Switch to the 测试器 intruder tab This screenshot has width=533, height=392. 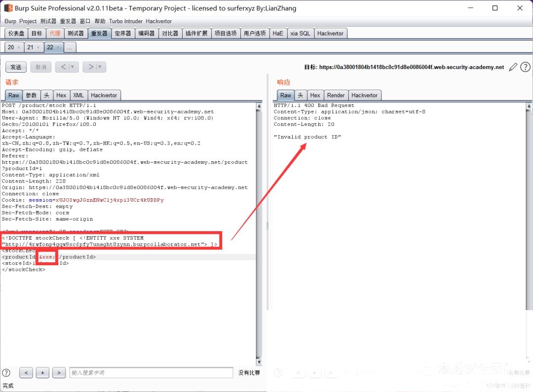(76, 34)
